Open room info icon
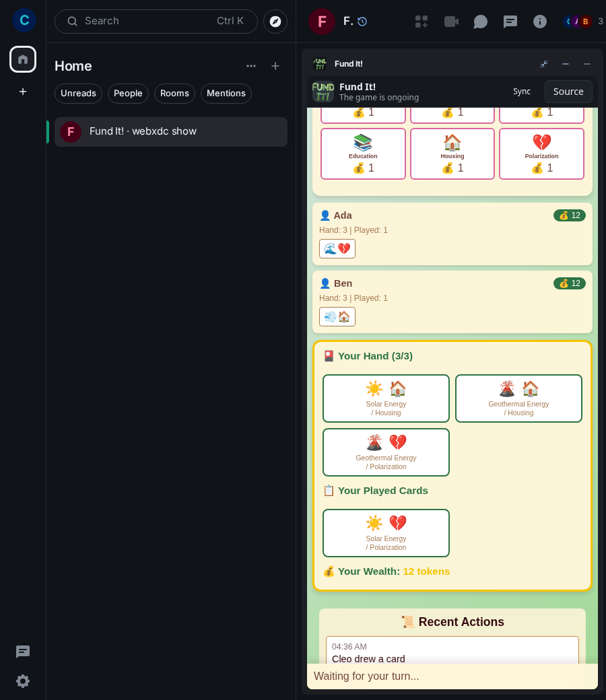This screenshot has width=606, height=700. (540, 22)
